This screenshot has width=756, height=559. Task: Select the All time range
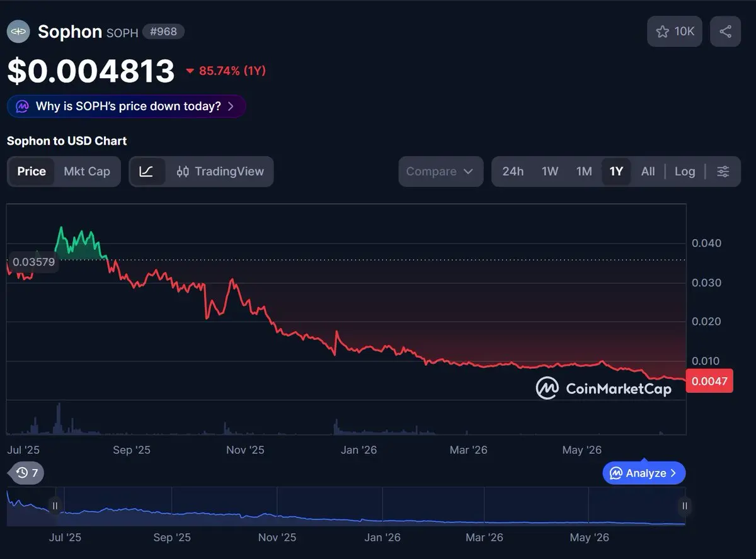648,171
